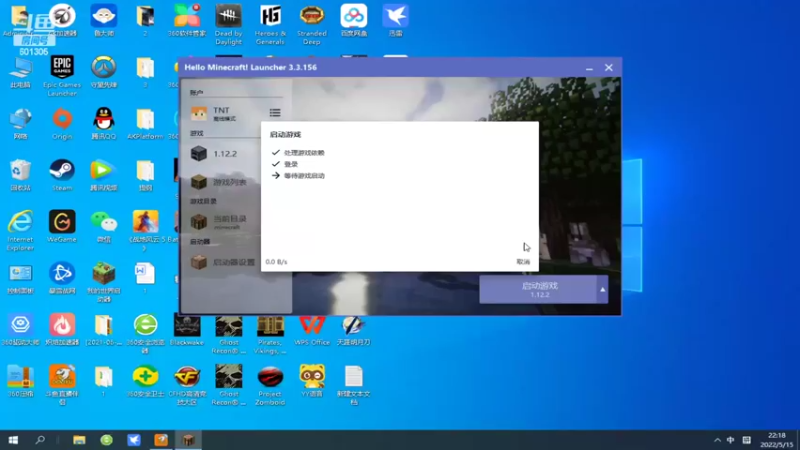Open 微信 WeChat desktop icon

click(x=104, y=227)
